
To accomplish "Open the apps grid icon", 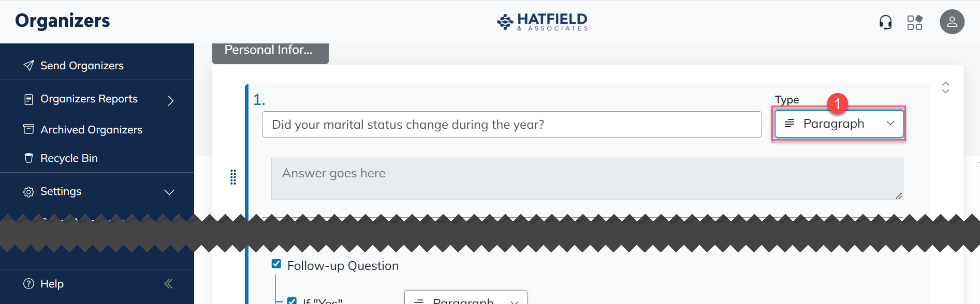I will (x=915, y=22).
